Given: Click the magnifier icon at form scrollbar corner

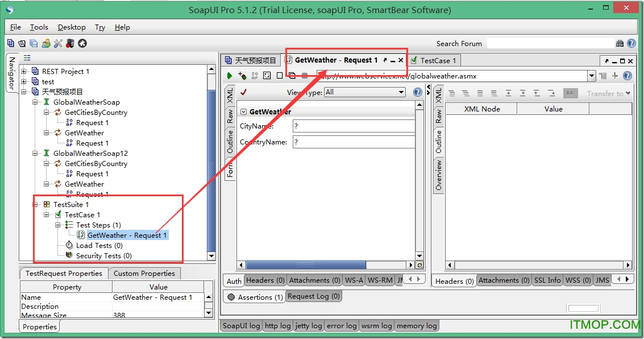Looking at the screenshot, I should click(419, 265).
